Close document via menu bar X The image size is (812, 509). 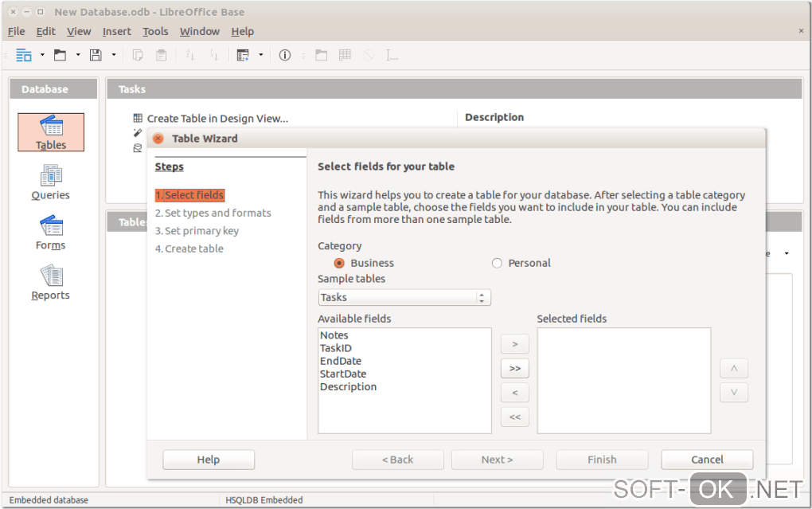coord(801,31)
